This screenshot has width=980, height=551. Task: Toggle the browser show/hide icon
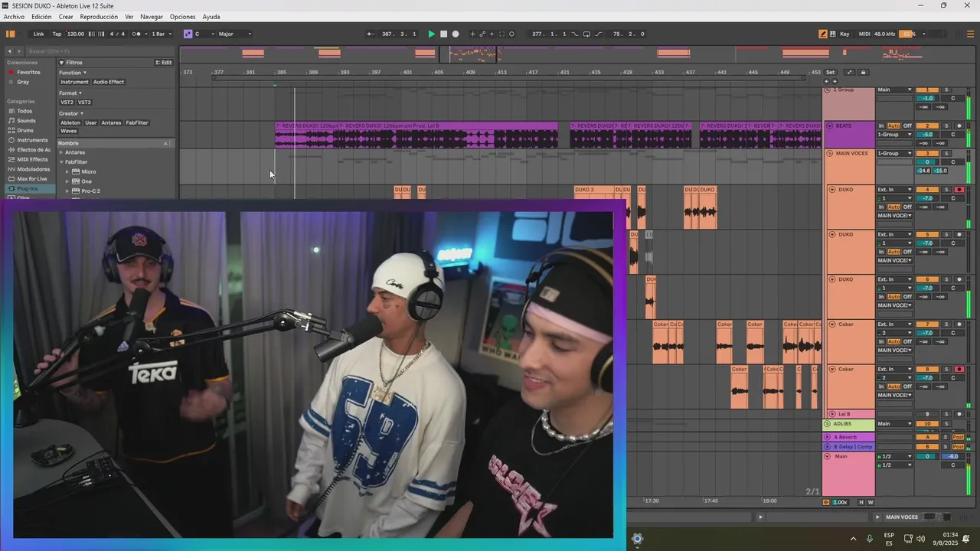point(11,34)
